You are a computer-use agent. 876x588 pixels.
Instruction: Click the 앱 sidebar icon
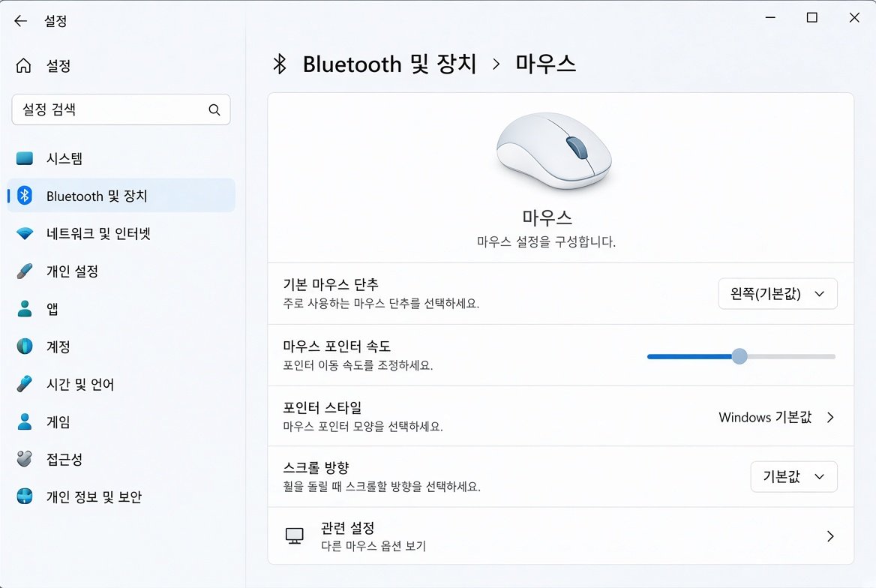25,308
